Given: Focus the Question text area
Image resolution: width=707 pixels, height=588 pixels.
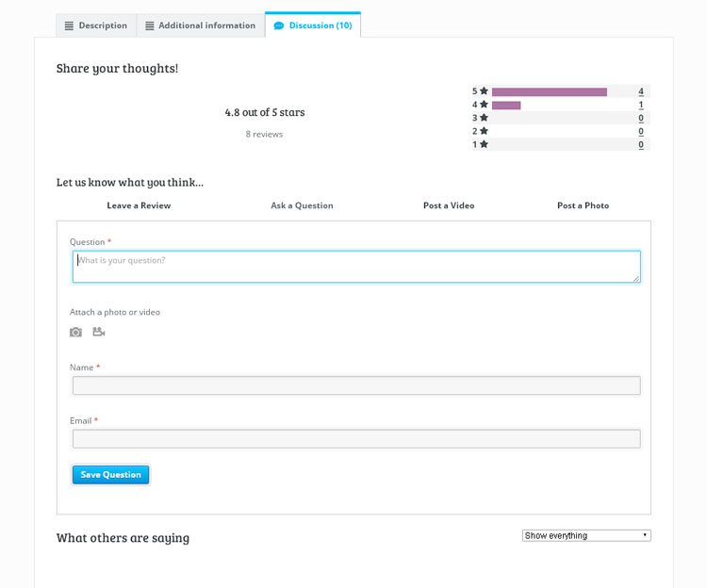Looking at the screenshot, I should pyautogui.click(x=356, y=267).
